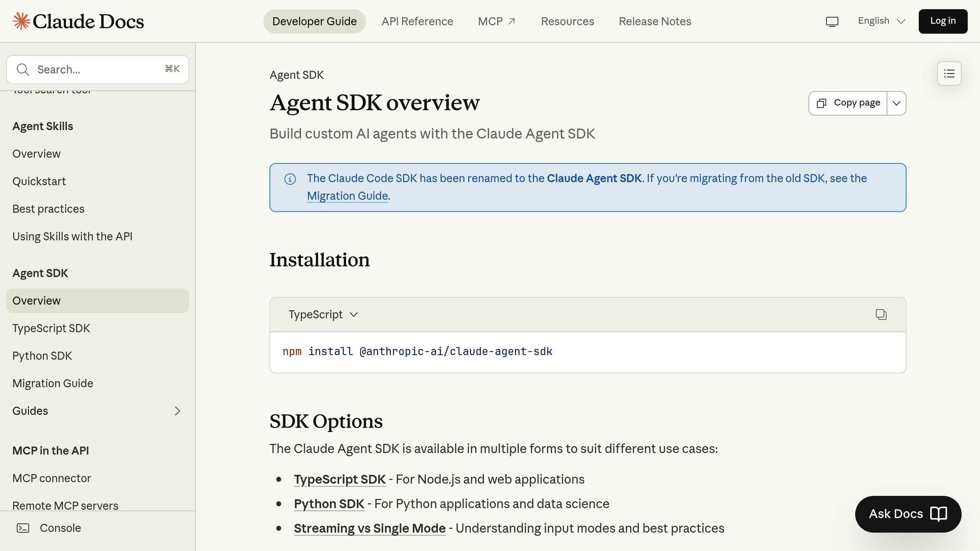The width and height of the screenshot is (980, 551).
Task: Click the MCP external link arrow
Action: 512,22
